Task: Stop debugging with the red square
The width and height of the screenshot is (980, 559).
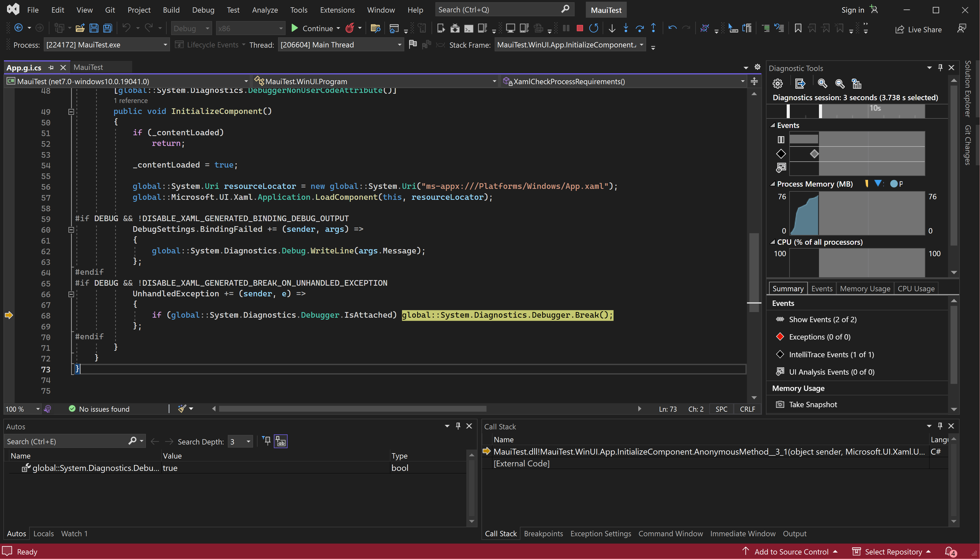Action: (x=580, y=28)
